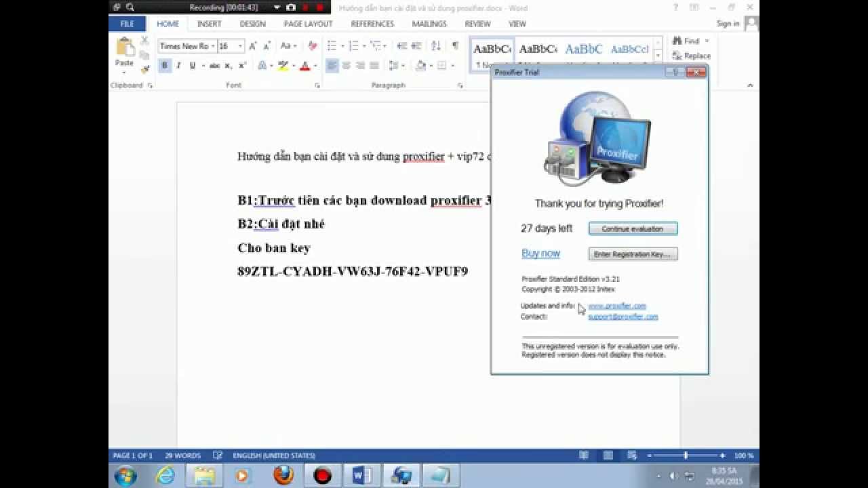868x488 pixels.
Task: Toggle Italic formatting
Action: pos(178,66)
